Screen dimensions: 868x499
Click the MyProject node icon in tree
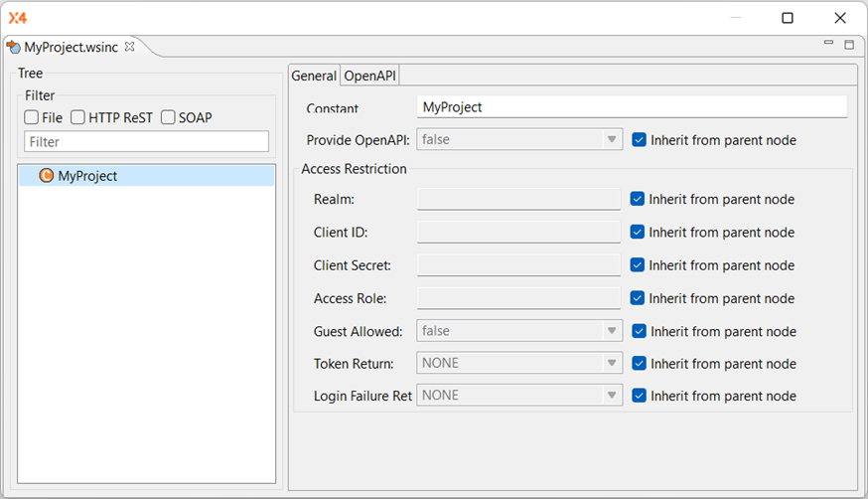click(x=46, y=176)
